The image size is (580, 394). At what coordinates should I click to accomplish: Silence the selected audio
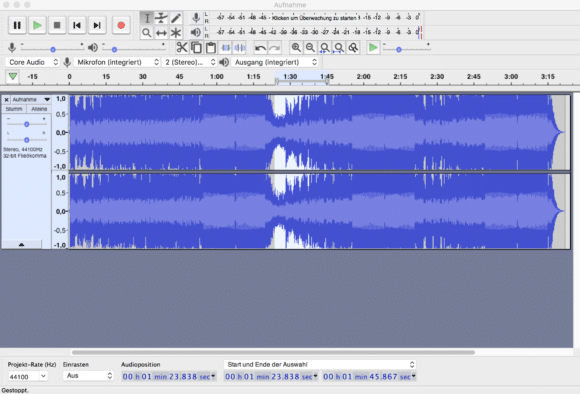(239, 47)
